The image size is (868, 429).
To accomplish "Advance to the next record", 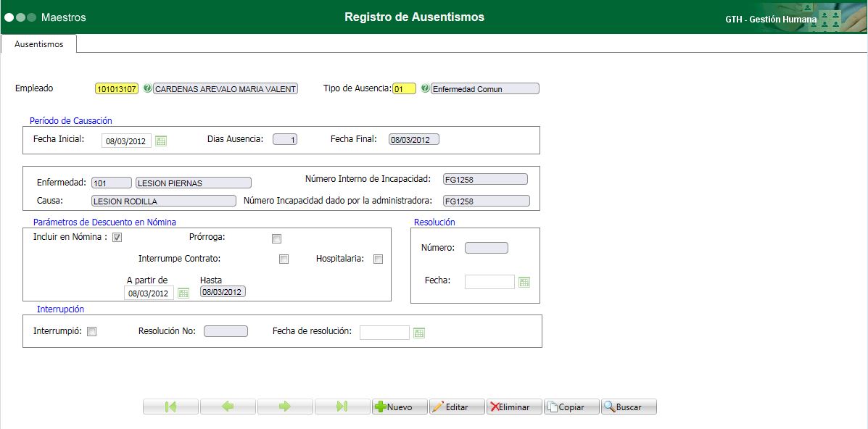I will [285, 407].
